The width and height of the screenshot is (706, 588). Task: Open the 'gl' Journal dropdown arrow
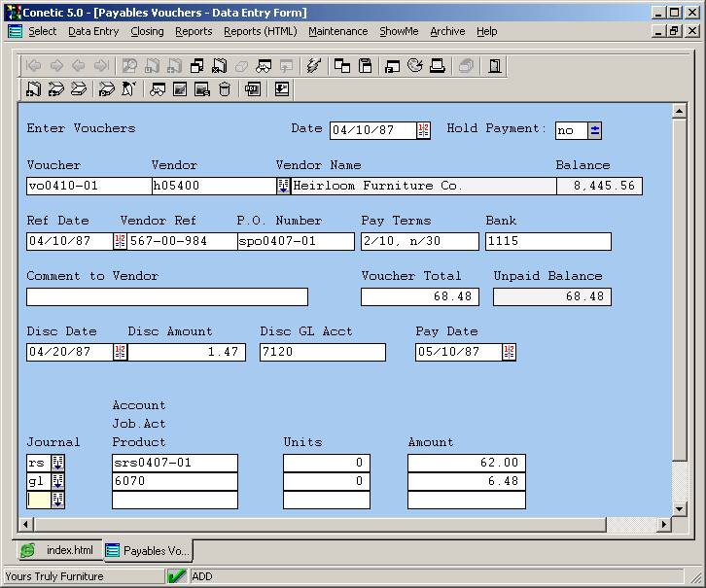coord(57,481)
